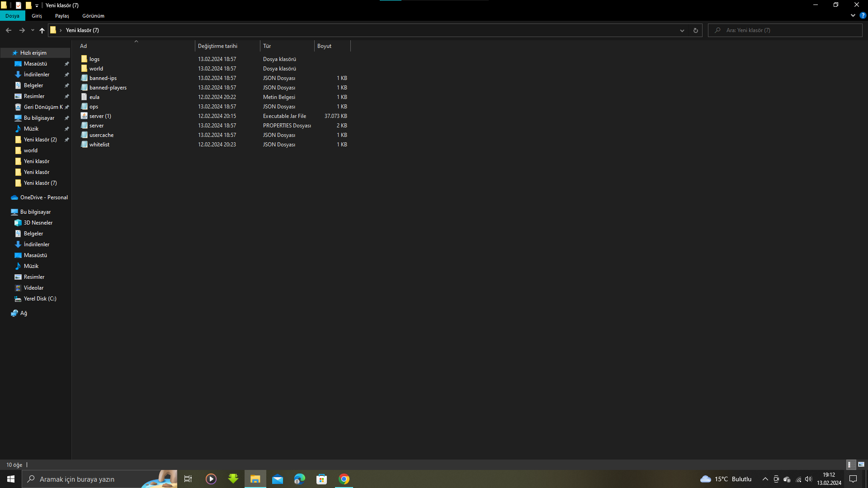Select the eula text document
Image resolution: width=868 pixels, height=488 pixels.
pos(94,97)
